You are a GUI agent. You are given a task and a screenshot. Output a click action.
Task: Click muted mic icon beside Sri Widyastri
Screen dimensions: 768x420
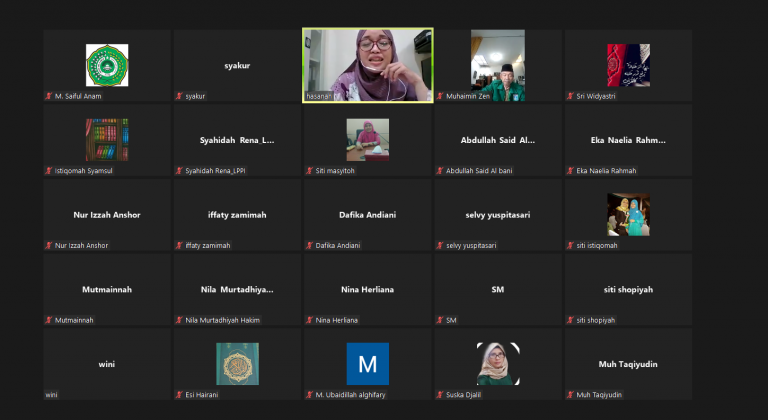pos(570,96)
